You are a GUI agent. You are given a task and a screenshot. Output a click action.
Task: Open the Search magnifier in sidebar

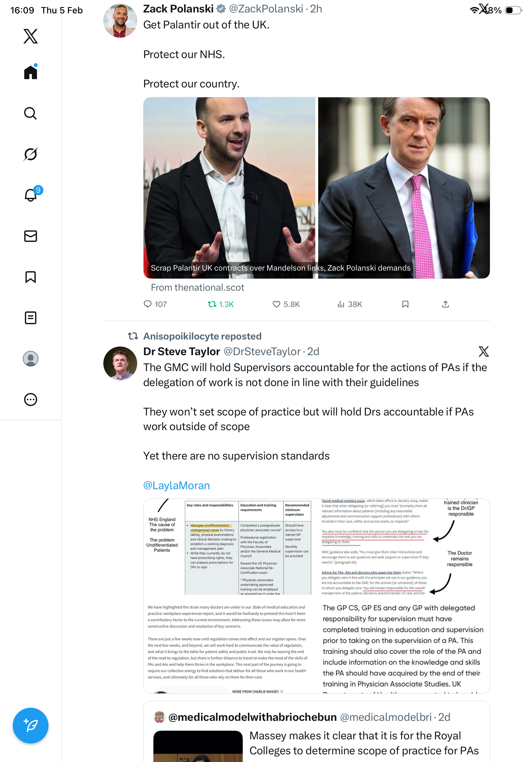coord(31,113)
